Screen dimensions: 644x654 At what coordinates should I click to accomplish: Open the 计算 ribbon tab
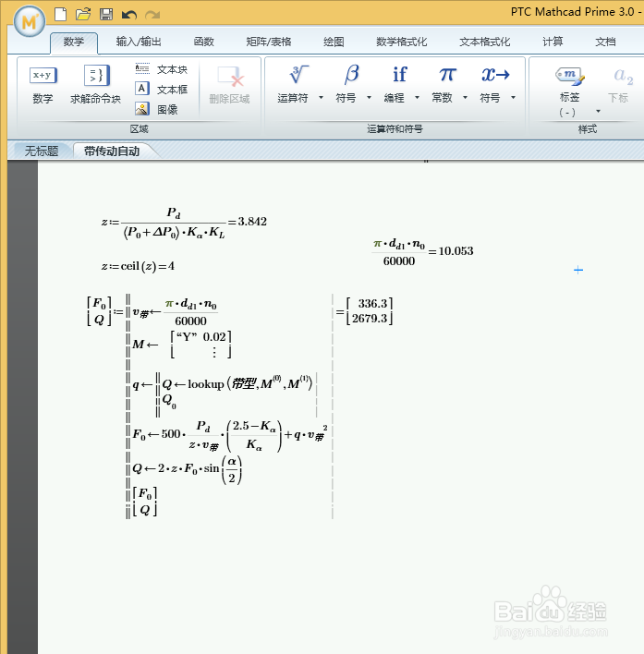coord(553,42)
